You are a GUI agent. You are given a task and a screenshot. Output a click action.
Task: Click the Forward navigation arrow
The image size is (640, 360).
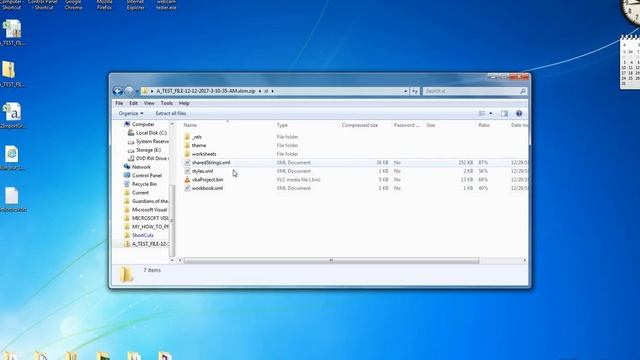coord(129,91)
